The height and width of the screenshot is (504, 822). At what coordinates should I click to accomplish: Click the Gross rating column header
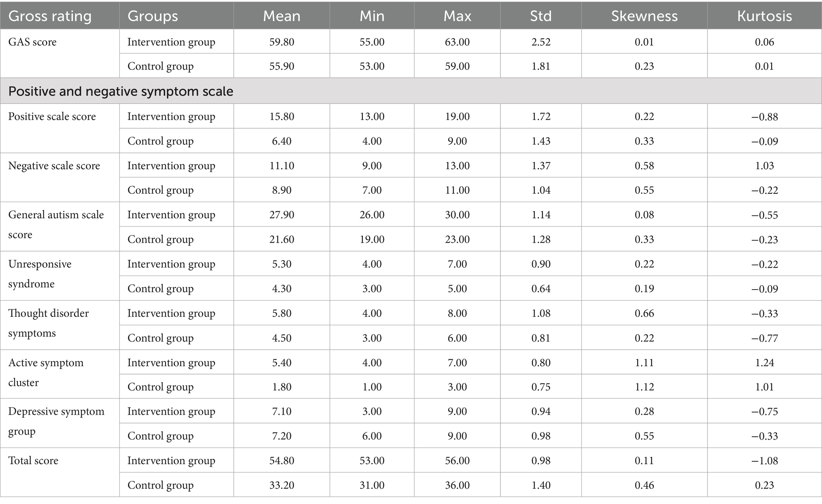click(x=50, y=16)
